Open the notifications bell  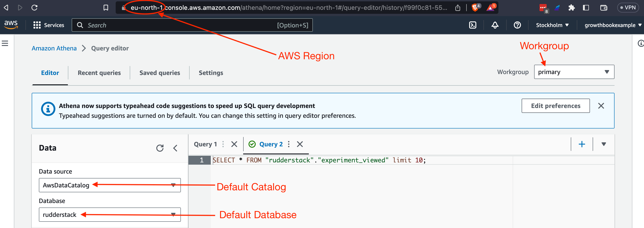495,25
